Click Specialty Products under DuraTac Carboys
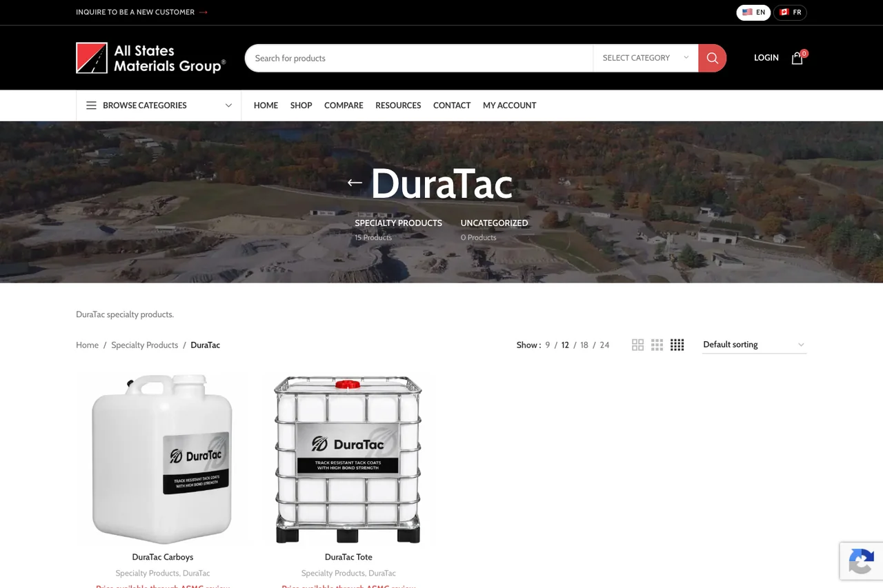The width and height of the screenshot is (883, 588). [147, 574]
